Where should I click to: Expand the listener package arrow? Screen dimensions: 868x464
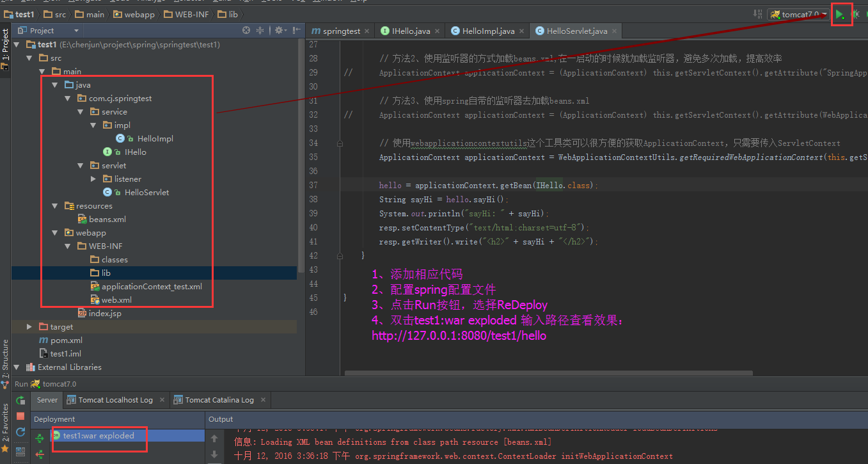pos(93,179)
